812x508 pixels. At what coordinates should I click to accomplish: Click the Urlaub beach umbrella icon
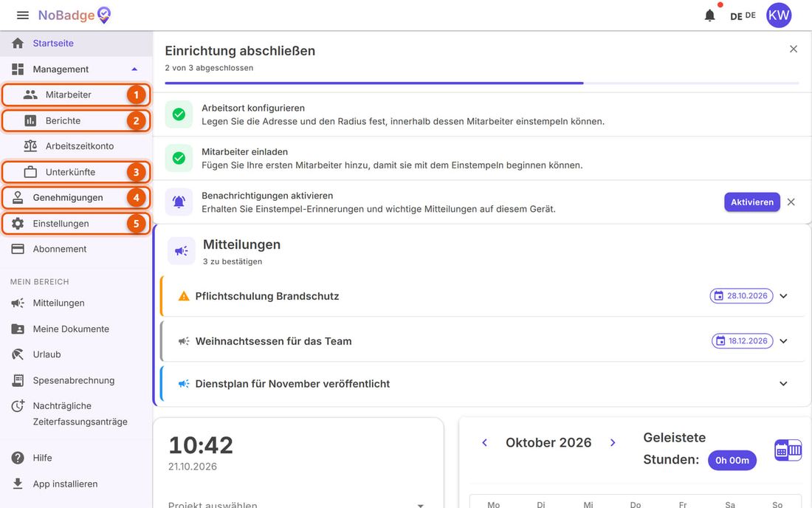click(18, 354)
